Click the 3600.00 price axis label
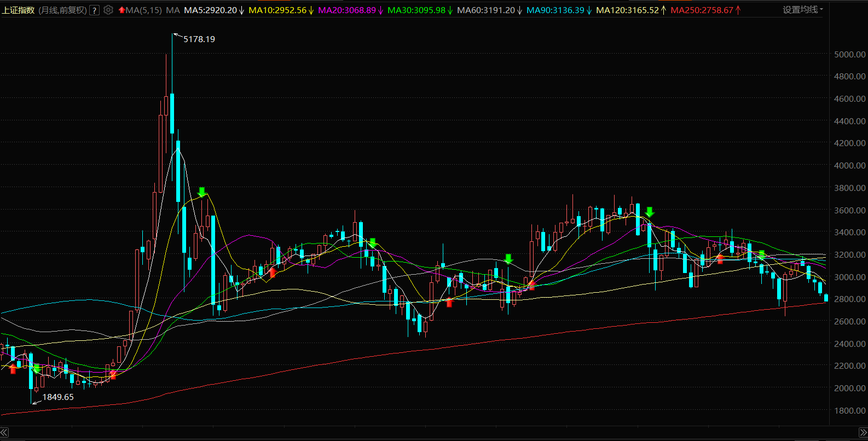Viewport: 868px width, 441px height. [850, 210]
